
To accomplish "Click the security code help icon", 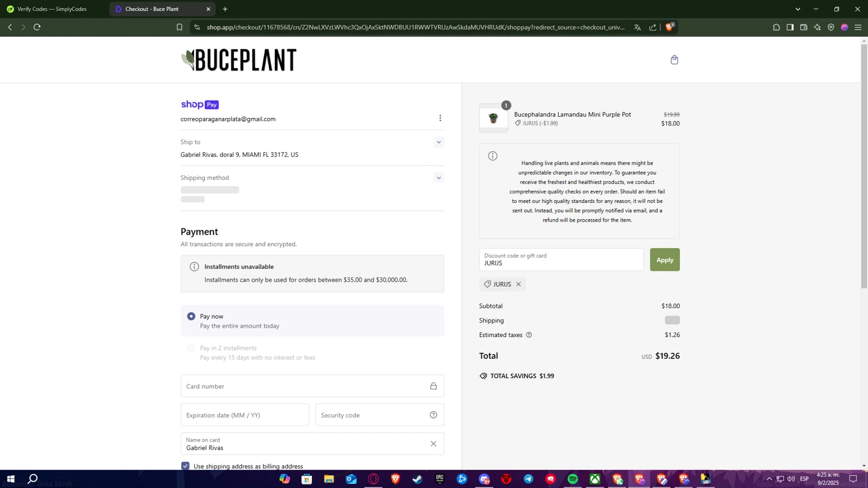I will click(x=433, y=415).
